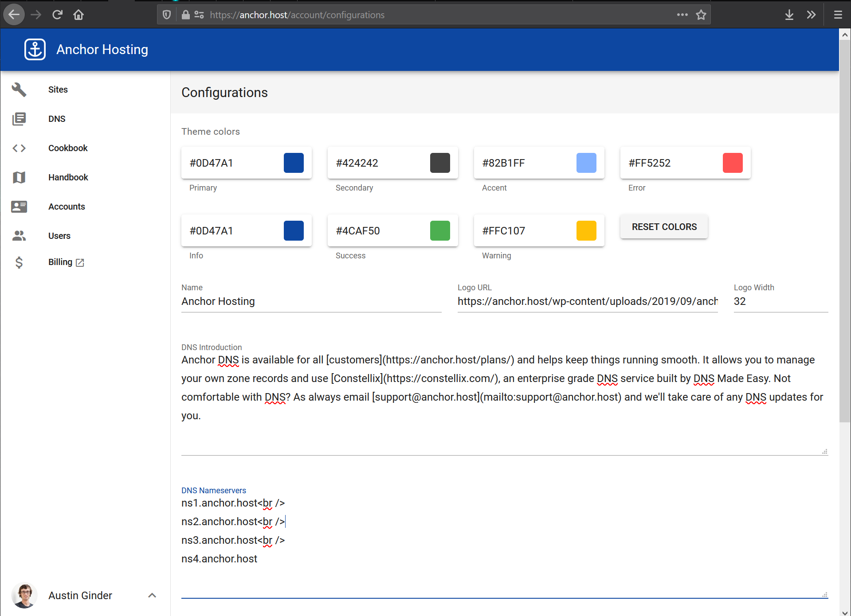Click the Users people icon
The image size is (851, 616).
click(x=19, y=236)
